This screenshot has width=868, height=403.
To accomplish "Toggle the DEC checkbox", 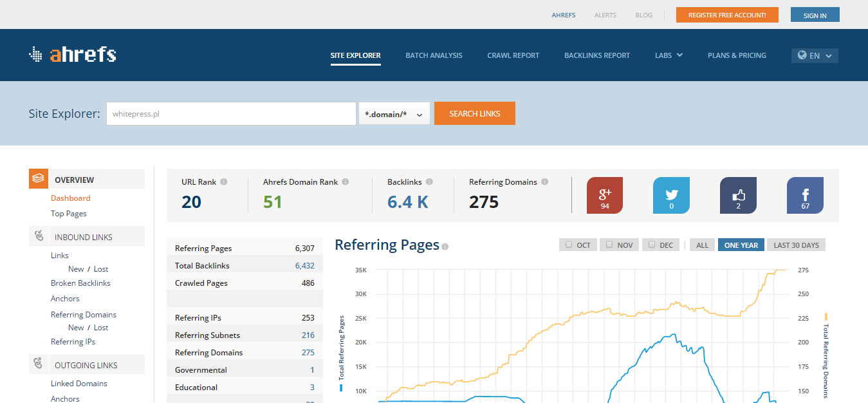I will tap(652, 245).
